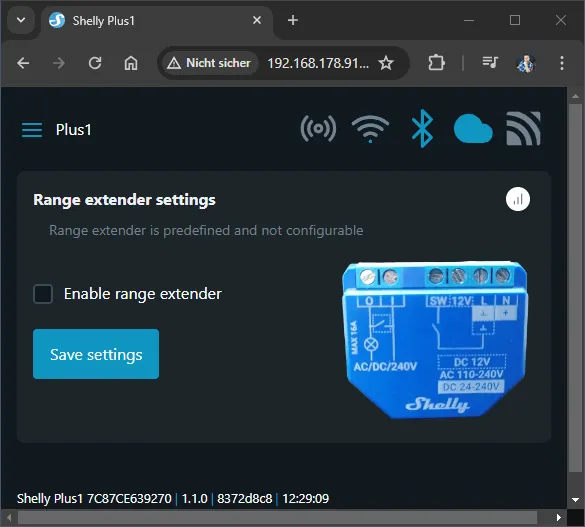Click the build hash 8372d8c8

245,499
